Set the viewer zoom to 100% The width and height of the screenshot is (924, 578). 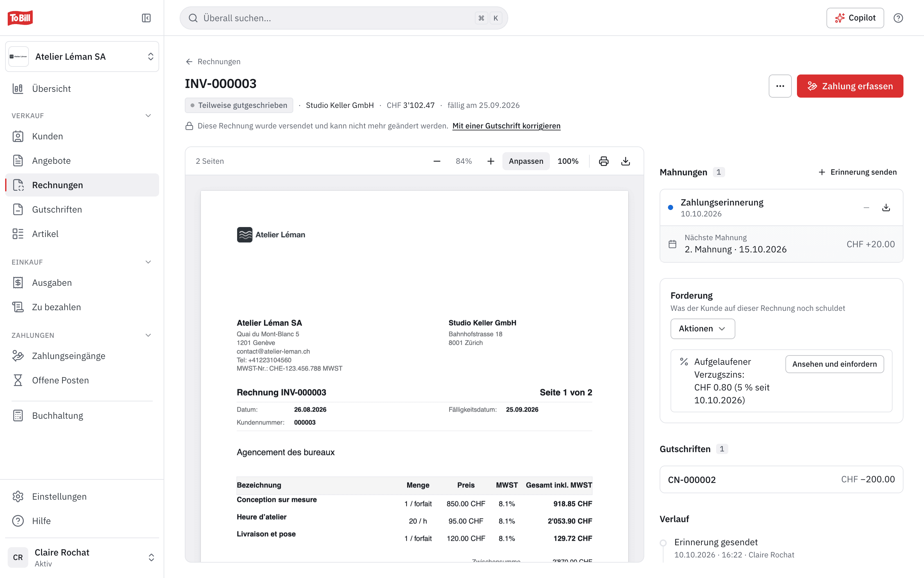[x=568, y=161]
